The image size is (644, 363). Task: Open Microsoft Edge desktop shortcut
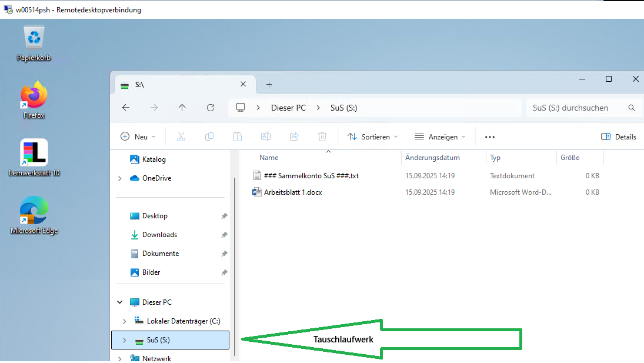[x=34, y=211]
